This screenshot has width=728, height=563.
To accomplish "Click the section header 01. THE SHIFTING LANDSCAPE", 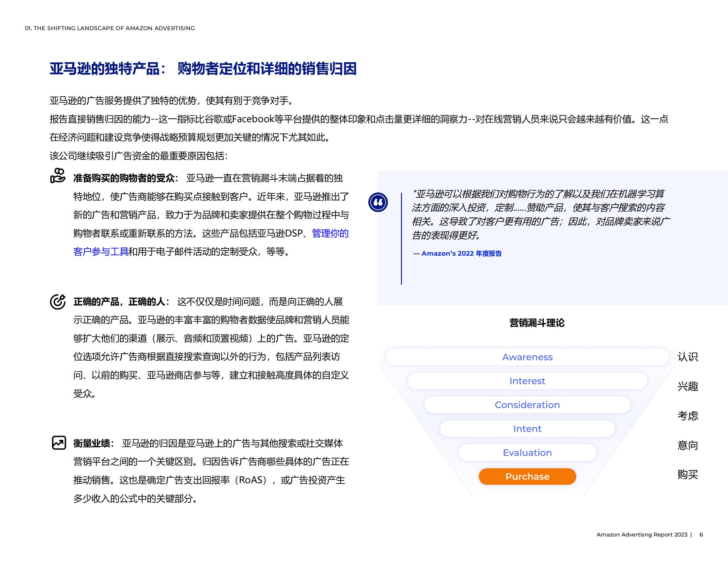I will pos(110,29).
